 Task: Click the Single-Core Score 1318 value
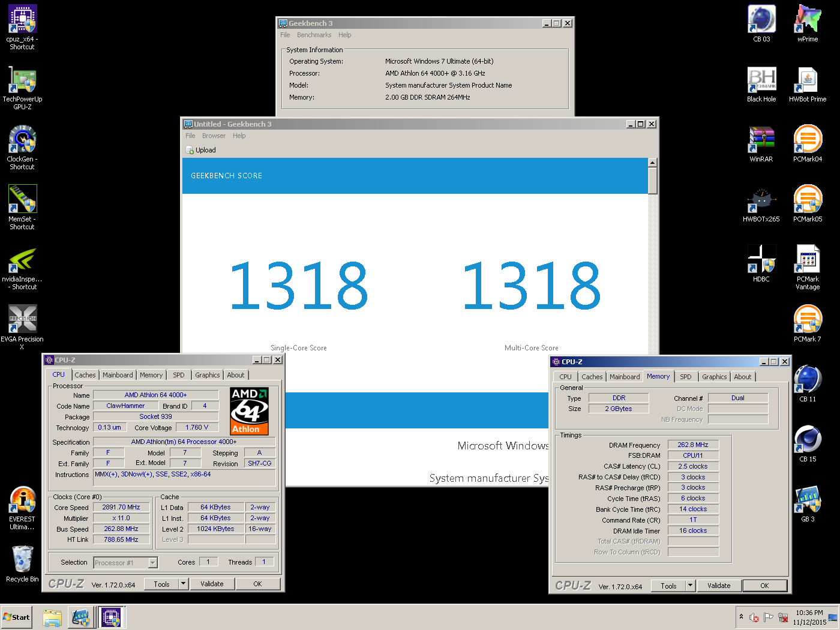click(299, 286)
